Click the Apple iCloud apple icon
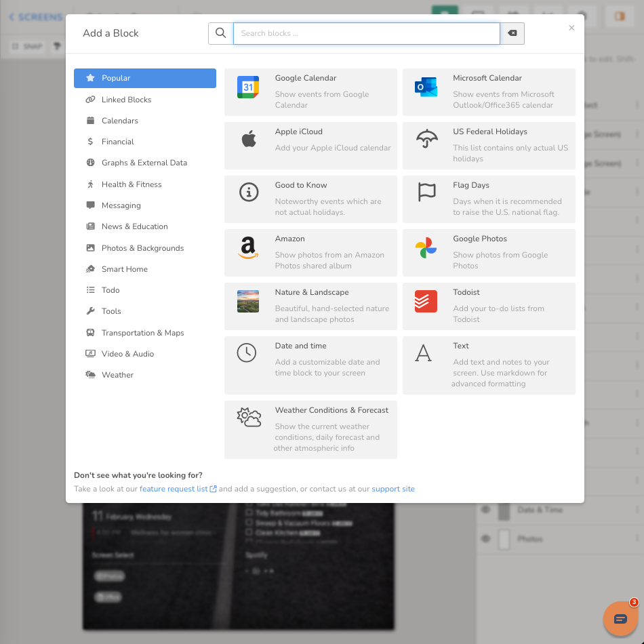The image size is (644, 644). [247, 140]
